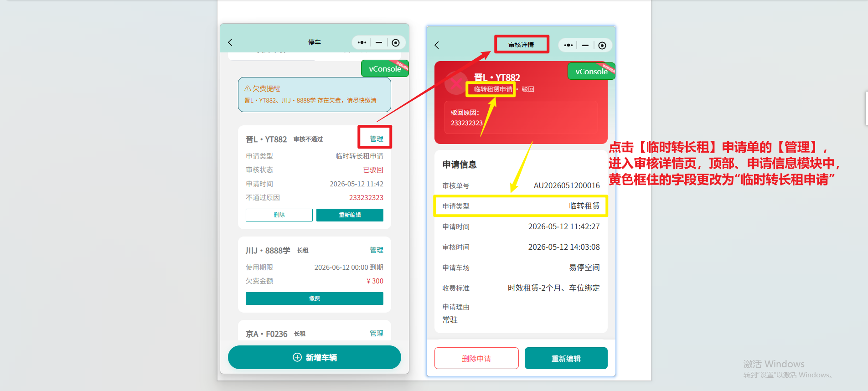Screen dimensions: 868x391
Task: Click the 欠费提醒 notice text
Action: click(310, 100)
